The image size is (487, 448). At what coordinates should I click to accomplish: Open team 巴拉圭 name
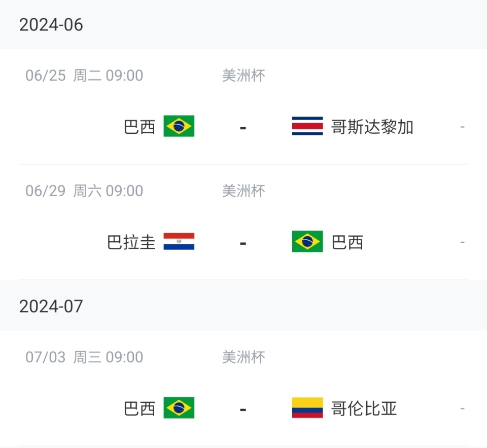click(131, 242)
